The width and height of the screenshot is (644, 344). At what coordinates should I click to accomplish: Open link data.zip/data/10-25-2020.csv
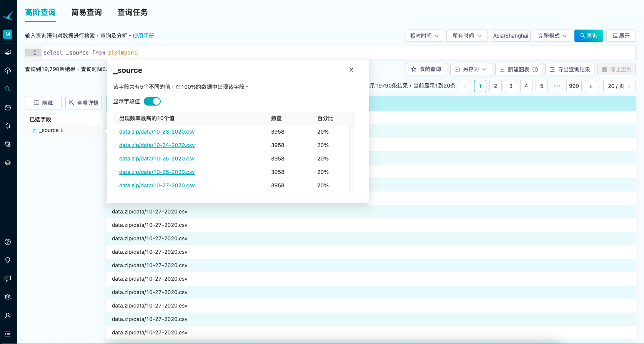point(157,159)
